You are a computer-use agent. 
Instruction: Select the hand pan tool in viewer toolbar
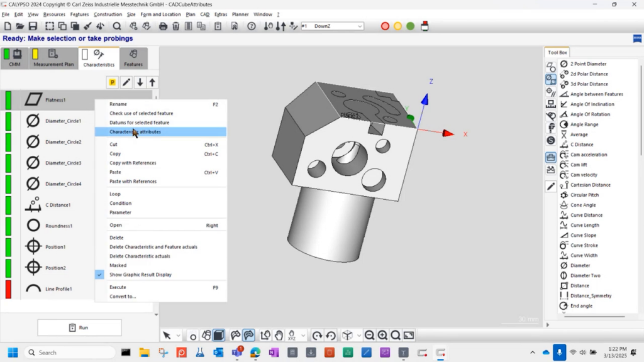(x=279, y=336)
